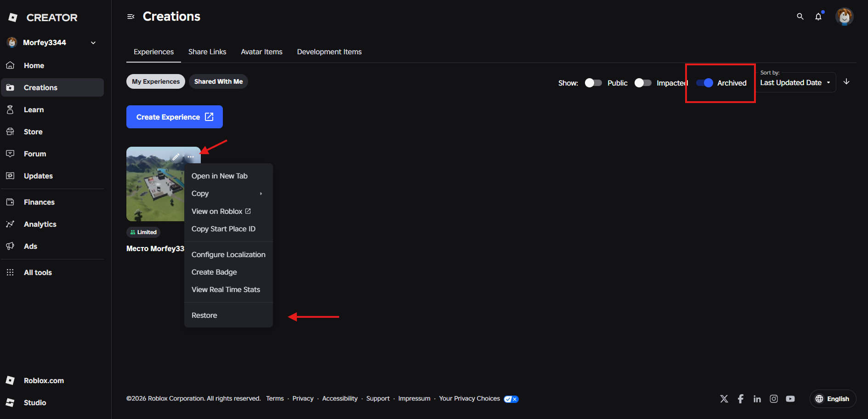Viewport: 868px width, 419px height.
Task: Choose View on Roblox menu entry
Action: click(228, 211)
